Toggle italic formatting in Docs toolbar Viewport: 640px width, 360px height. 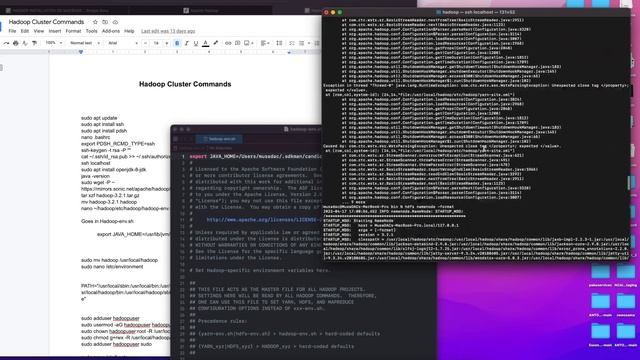[187, 43]
